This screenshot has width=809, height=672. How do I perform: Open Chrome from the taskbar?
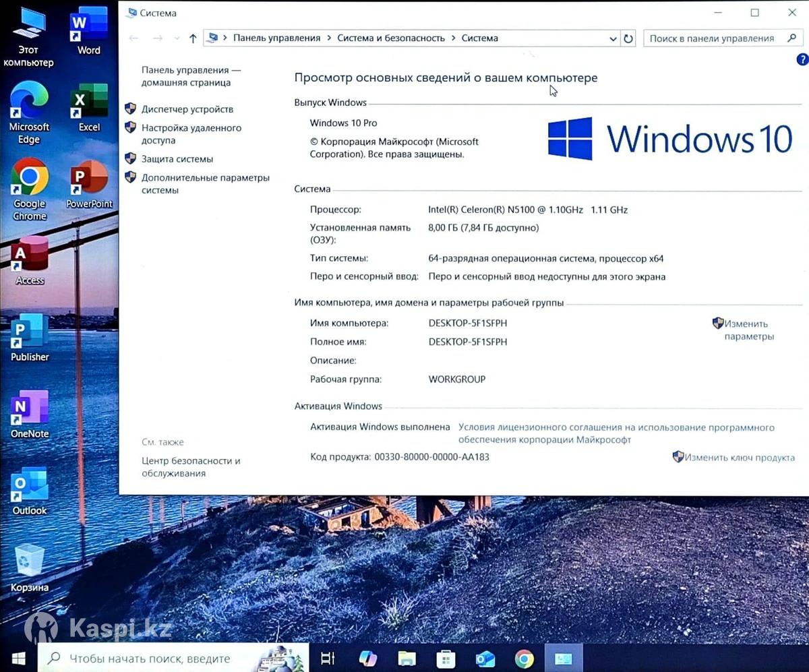524,659
